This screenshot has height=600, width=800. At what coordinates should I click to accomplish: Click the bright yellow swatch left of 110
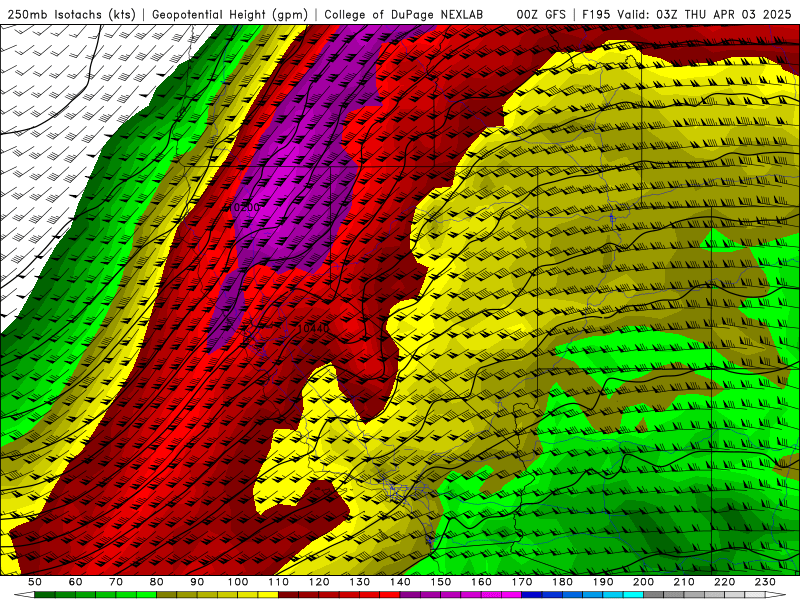(268, 595)
